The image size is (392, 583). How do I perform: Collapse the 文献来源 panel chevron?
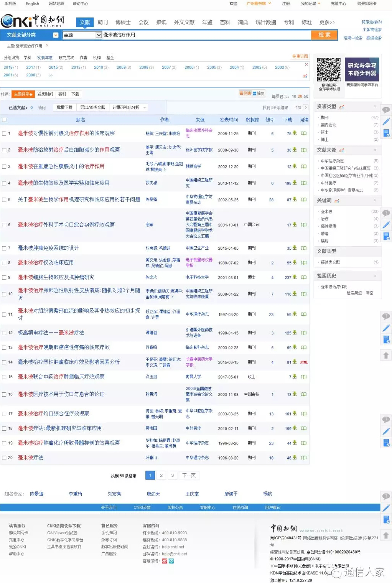(375, 150)
